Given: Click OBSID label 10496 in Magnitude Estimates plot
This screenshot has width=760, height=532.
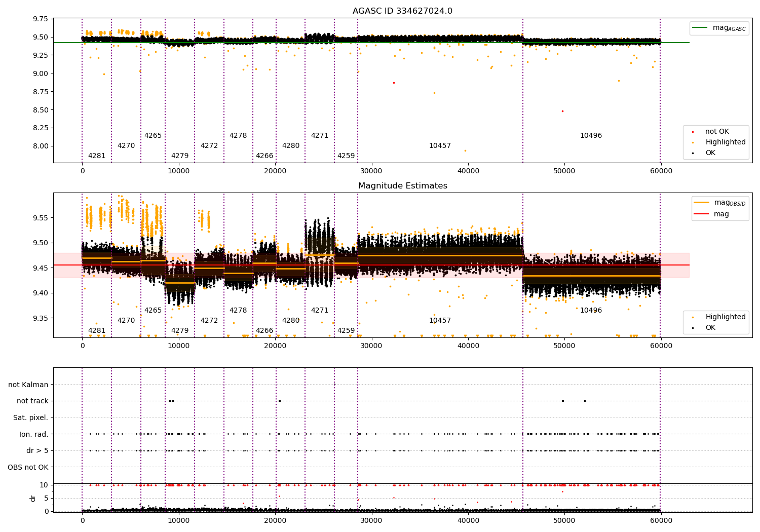Looking at the screenshot, I should click(591, 311).
